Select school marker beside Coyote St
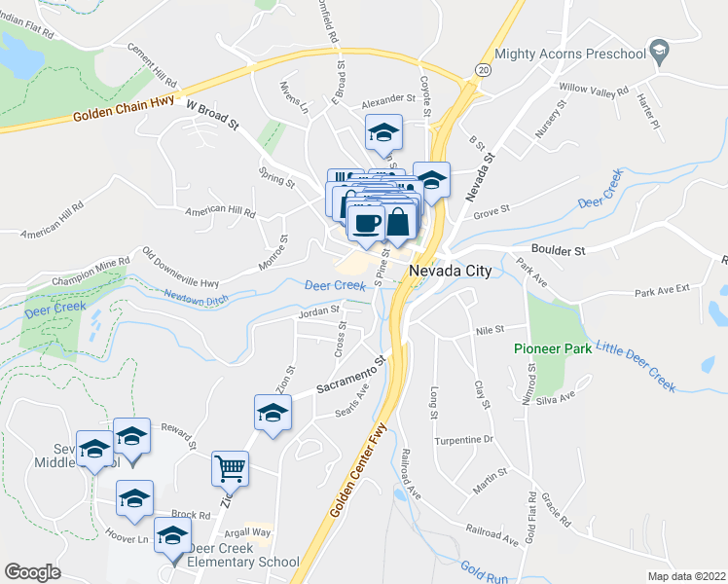 pyautogui.click(x=431, y=183)
